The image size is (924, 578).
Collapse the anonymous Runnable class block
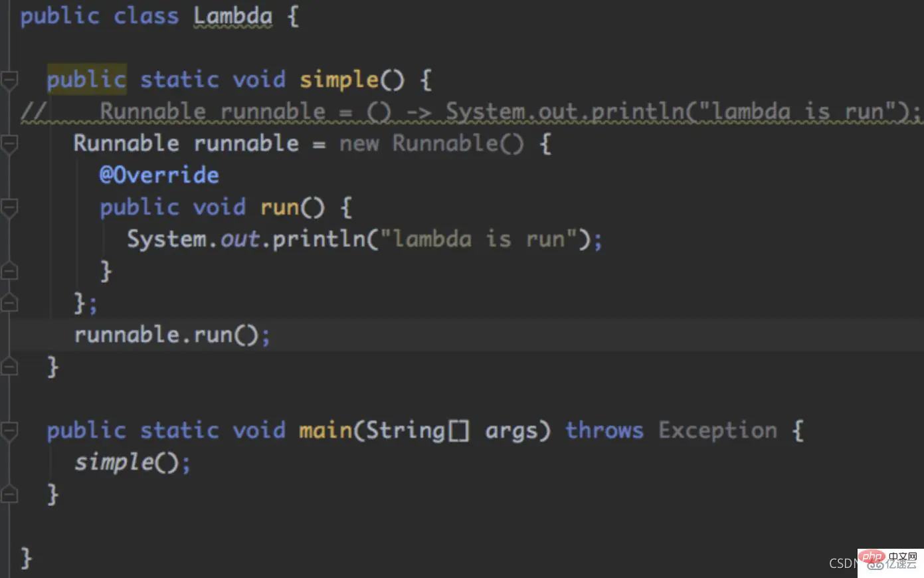pos(9,143)
